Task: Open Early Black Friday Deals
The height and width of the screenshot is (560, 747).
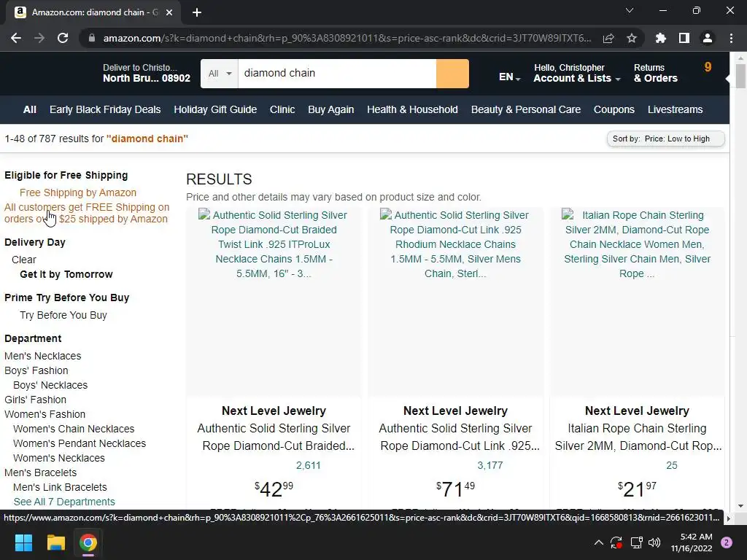Action: tap(105, 109)
